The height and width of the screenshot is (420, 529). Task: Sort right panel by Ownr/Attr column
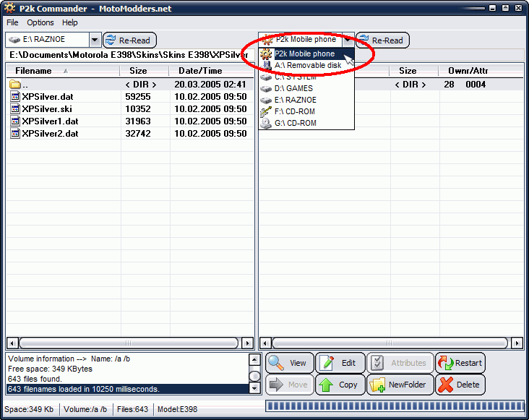pos(481,71)
